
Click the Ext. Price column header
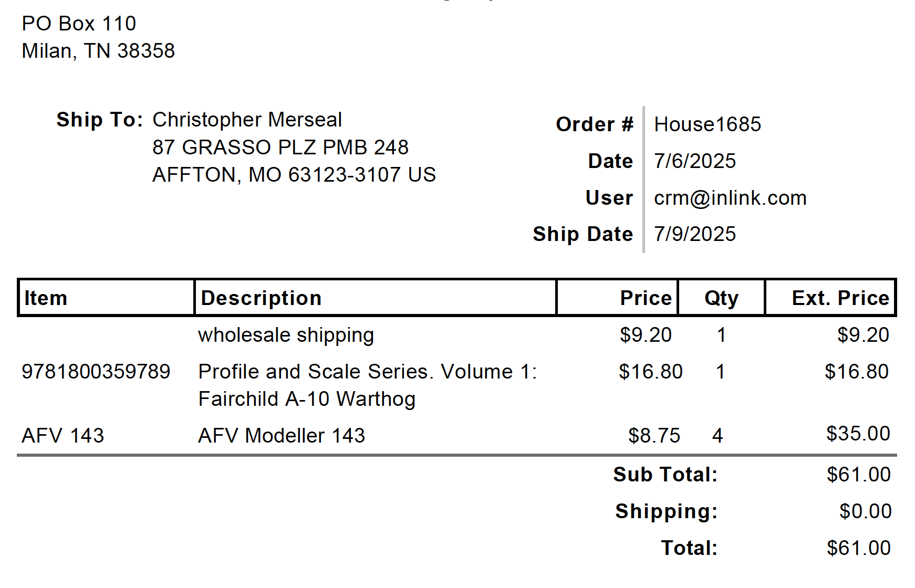point(840,298)
